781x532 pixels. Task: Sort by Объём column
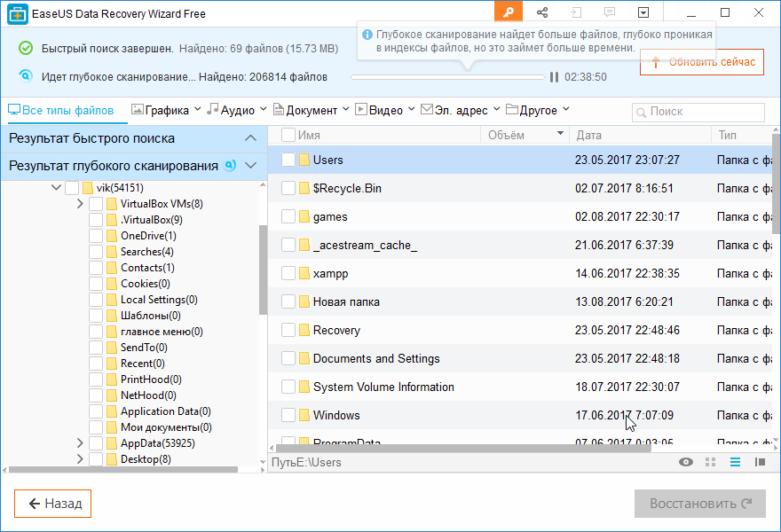coord(525,135)
